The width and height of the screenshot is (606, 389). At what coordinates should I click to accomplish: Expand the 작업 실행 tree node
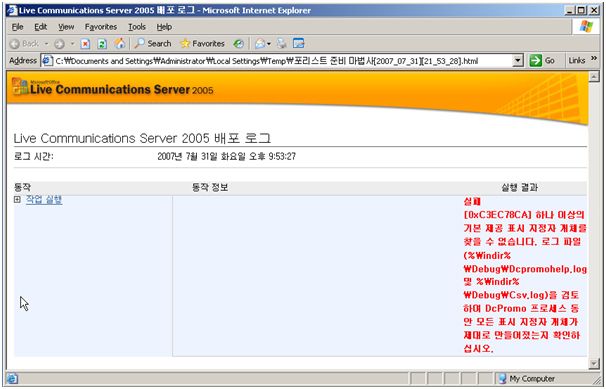coord(17,200)
